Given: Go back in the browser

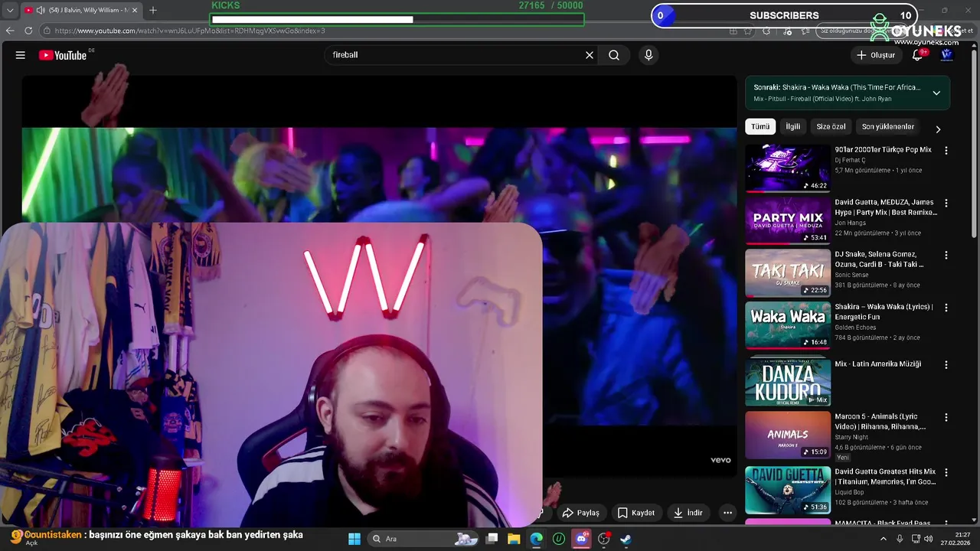Looking at the screenshot, I should 10,31.
